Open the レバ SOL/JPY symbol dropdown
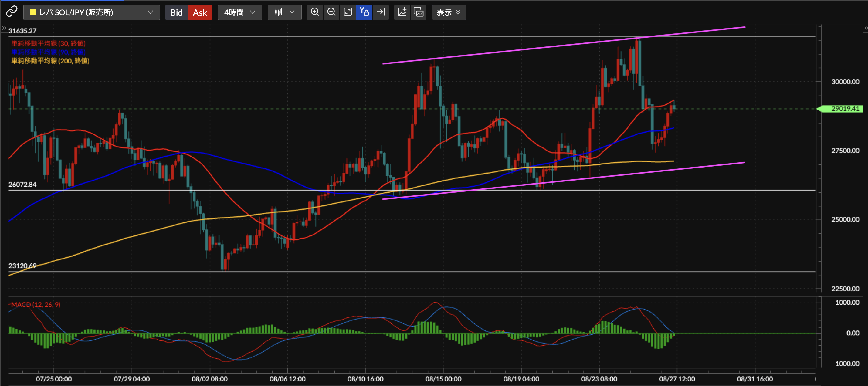The width and height of the screenshot is (868, 386). 91,12
